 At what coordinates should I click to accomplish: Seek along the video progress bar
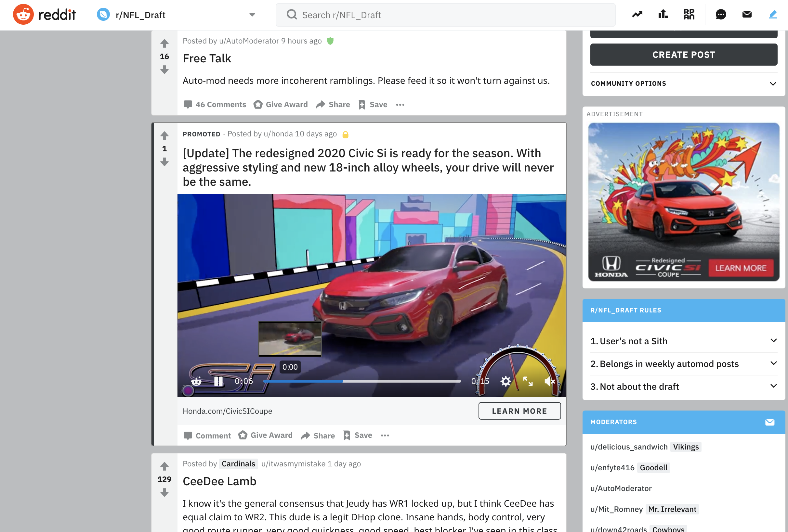[362, 381]
